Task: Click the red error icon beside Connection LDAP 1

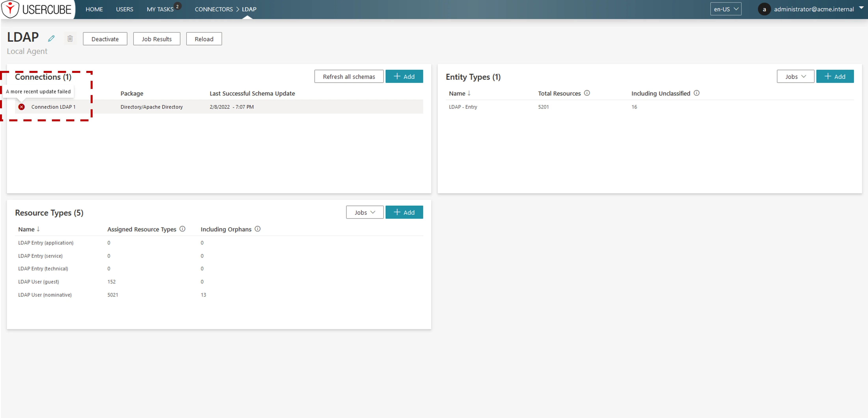Action: tap(21, 107)
